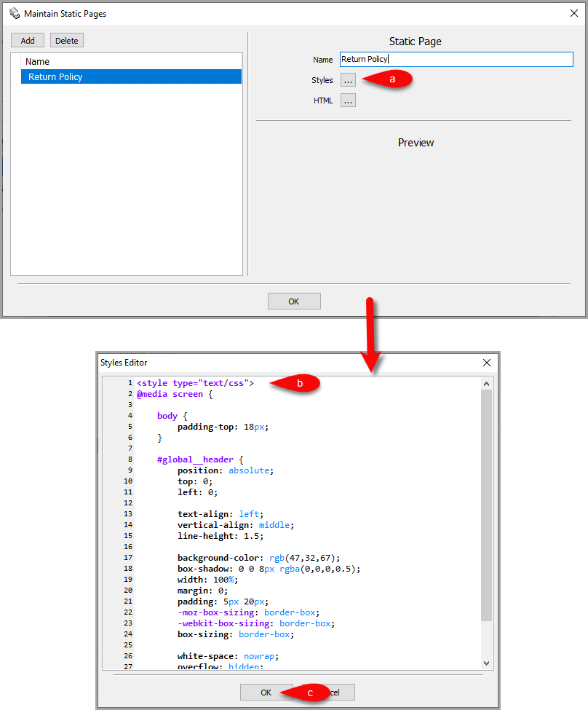
Task: Click the scroll down arrow in Styles Editor
Action: 487,663
